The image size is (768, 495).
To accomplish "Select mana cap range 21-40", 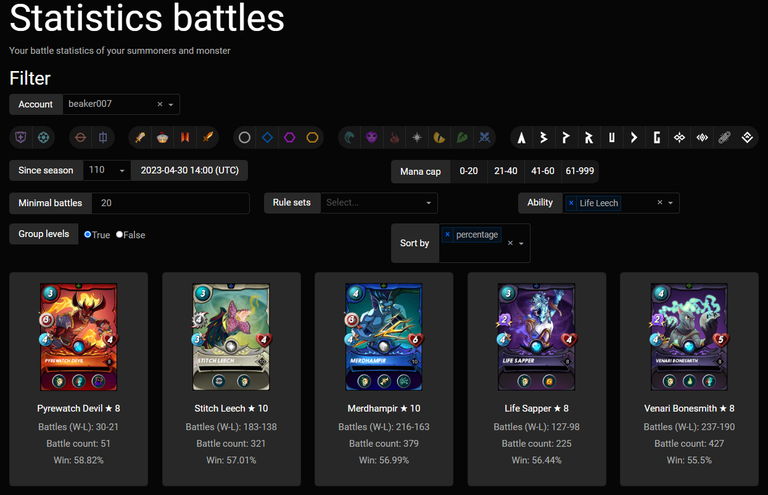I will click(505, 171).
